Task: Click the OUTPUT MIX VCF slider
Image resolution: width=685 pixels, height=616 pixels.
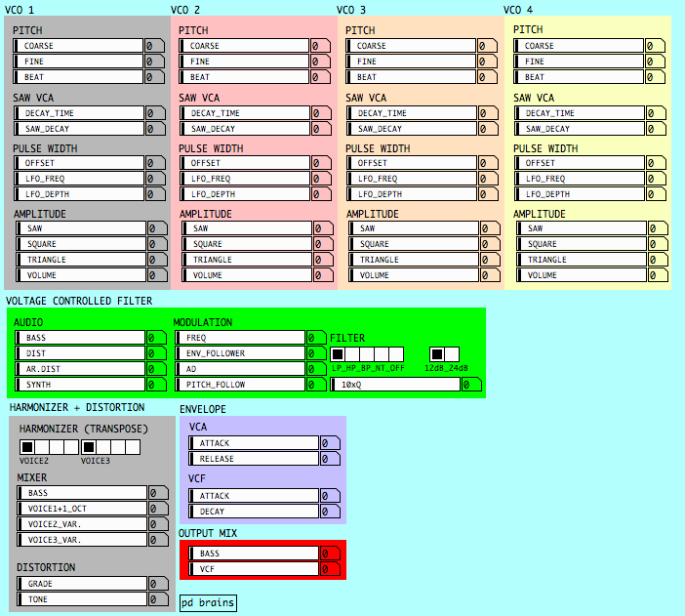Action: pos(254,569)
